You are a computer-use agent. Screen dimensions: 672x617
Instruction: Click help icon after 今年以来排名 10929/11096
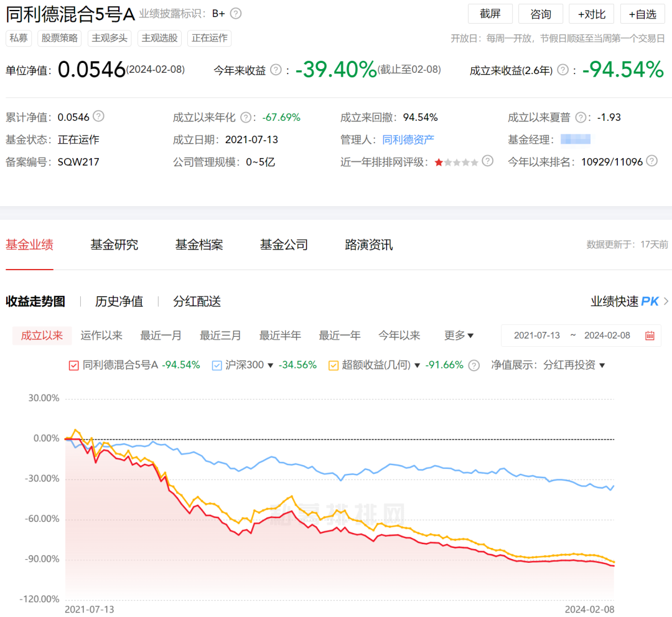pos(652,161)
